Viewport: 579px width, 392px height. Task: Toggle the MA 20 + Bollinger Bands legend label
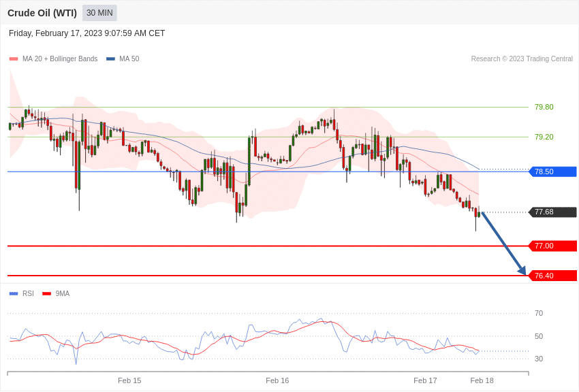[x=60, y=59]
